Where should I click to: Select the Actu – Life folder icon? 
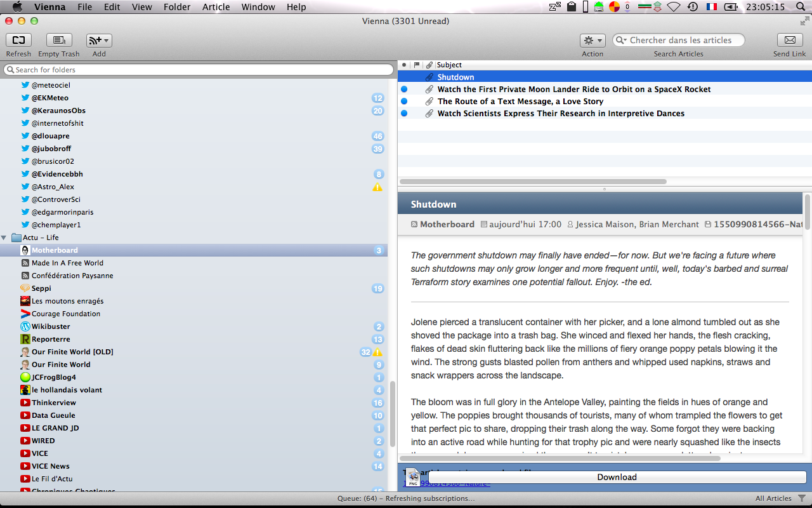click(16, 237)
